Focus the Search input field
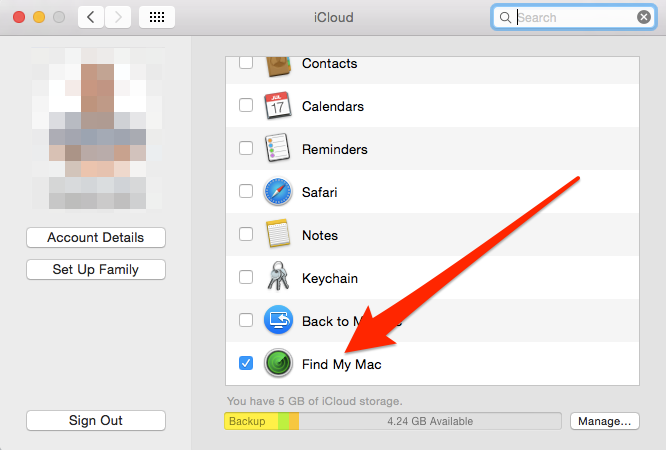 [x=574, y=17]
